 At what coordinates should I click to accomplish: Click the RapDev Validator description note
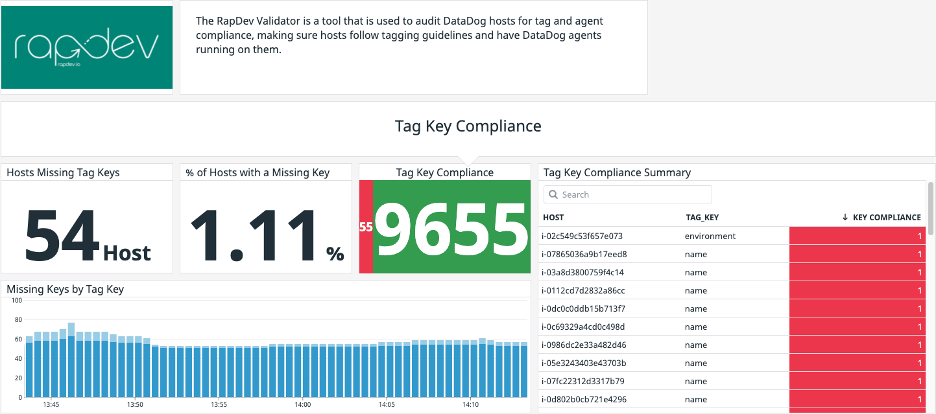[414, 47]
